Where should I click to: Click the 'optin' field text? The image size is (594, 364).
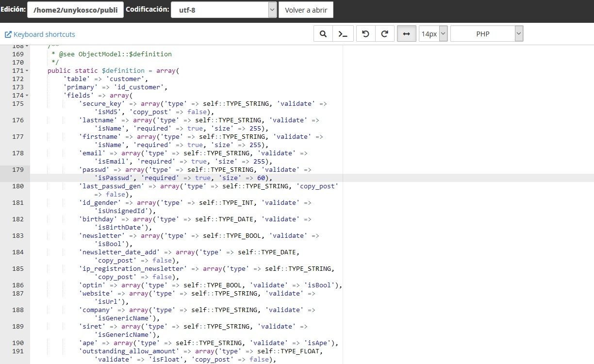(92, 285)
